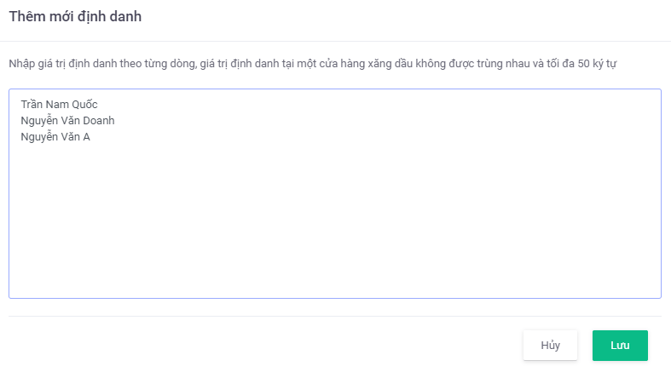Image resolution: width=671 pixels, height=372 pixels.
Task: Place cursor in the line Nguyễn Văn Doanh
Action: pos(68,120)
